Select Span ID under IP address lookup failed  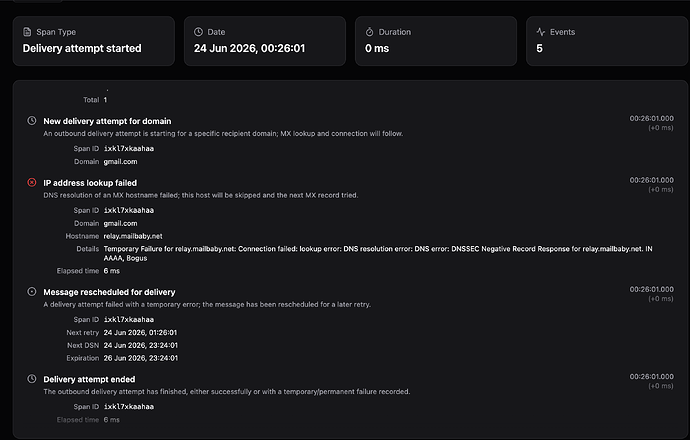[x=129, y=210]
